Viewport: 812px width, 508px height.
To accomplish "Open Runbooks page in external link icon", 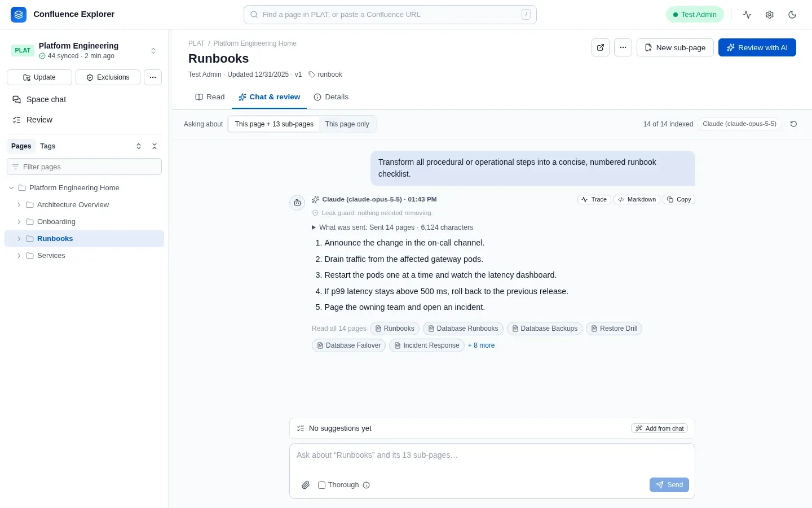I will coord(601,47).
